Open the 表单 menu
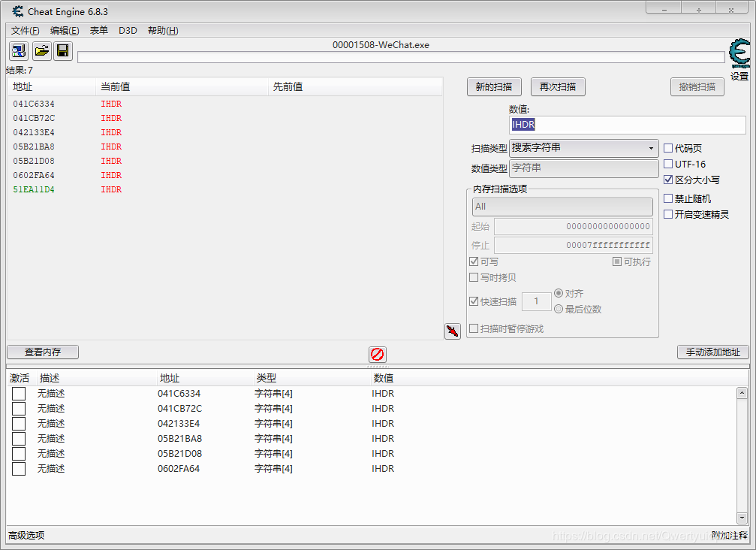 pyautogui.click(x=99, y=30)
